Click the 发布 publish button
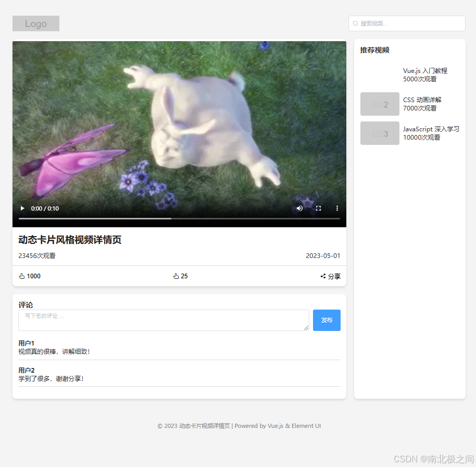The width and height of the screenshot is (476, 467). (327, 320)
